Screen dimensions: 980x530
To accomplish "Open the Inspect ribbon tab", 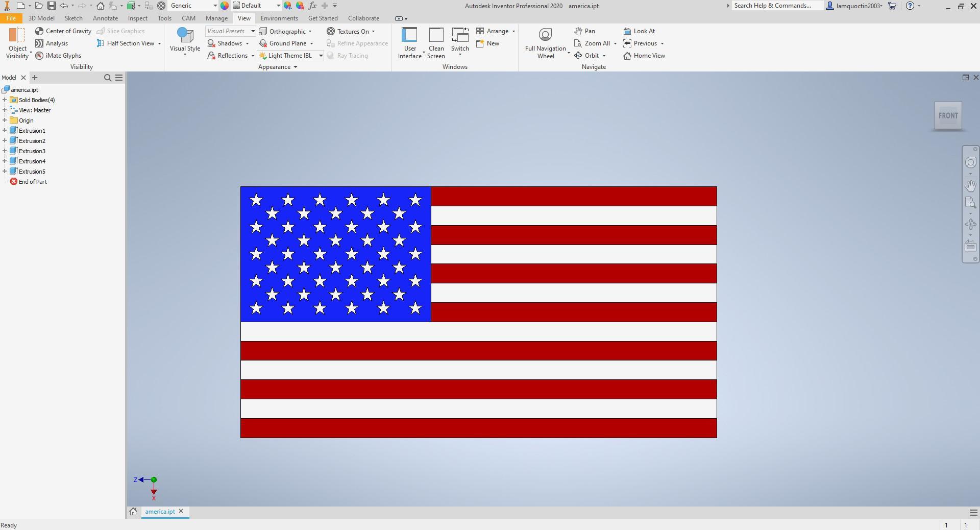I will 138,18.
